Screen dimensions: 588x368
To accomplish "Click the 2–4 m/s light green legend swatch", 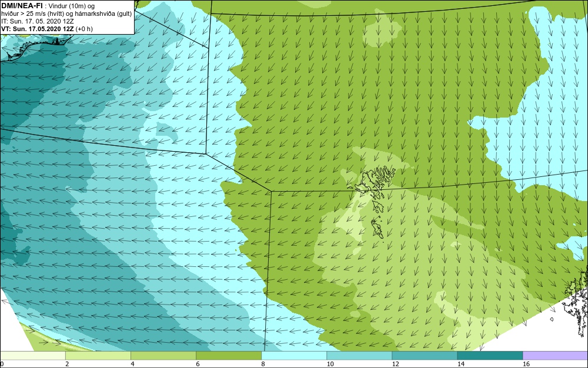I will [x=98, y=356].
